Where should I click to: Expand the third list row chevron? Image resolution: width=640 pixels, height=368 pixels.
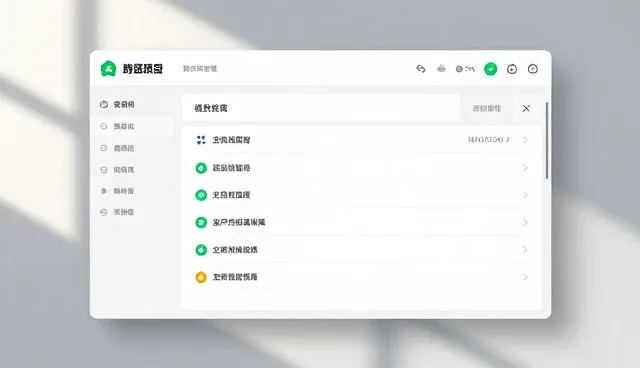click(525, 195)
